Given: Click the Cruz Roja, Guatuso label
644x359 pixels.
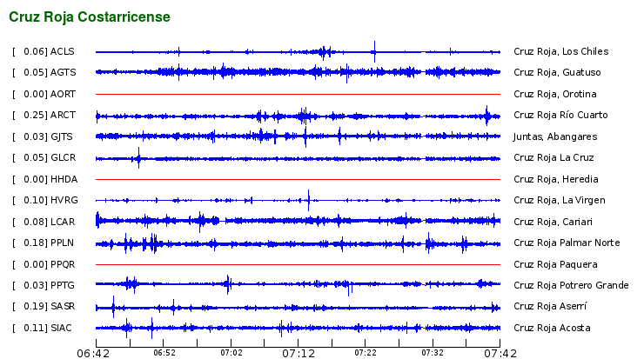Looking at the screenshot, I should pyautogui.click(x=557, y=72).
